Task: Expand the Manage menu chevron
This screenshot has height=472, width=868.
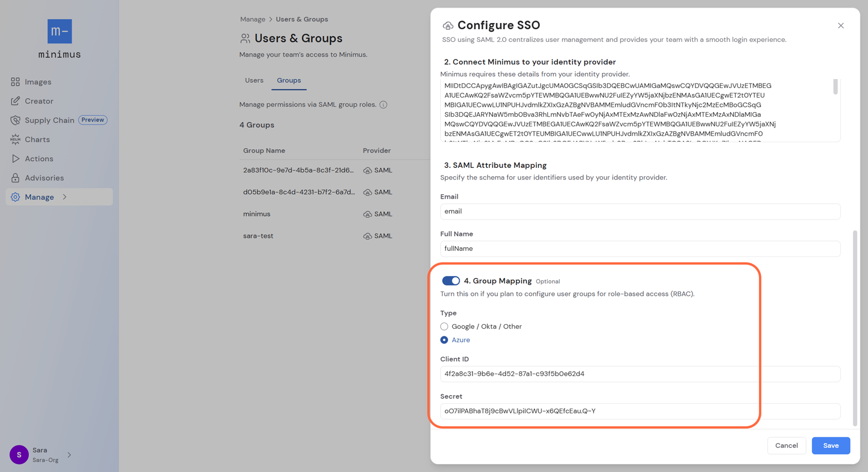Action: pyautogui.click(x=64, y=197)
